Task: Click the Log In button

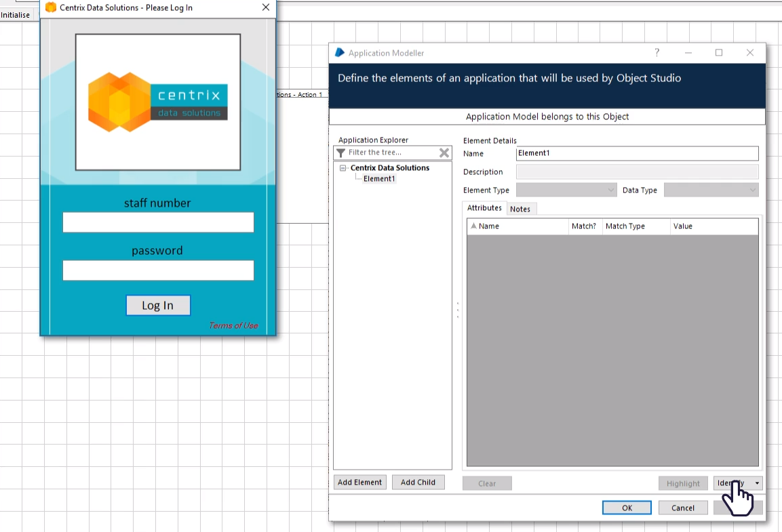Action: coord(158,306)
